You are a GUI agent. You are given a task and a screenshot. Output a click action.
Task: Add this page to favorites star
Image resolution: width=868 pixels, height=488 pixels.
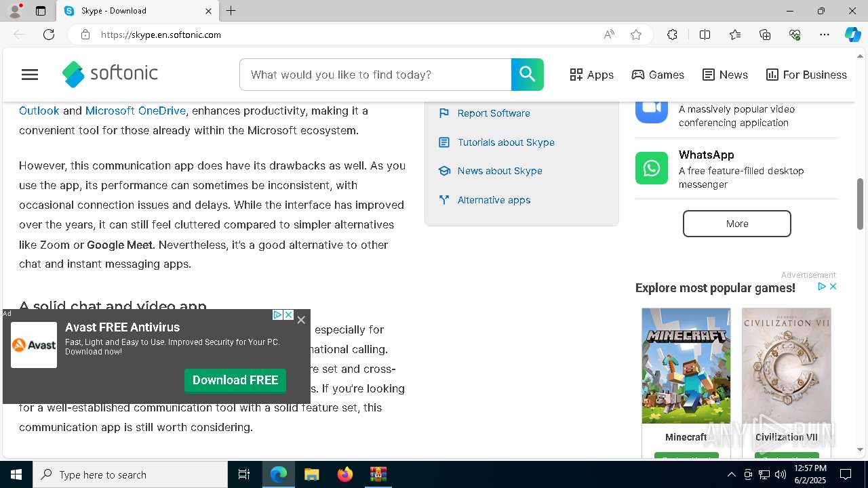pos(636,35)
